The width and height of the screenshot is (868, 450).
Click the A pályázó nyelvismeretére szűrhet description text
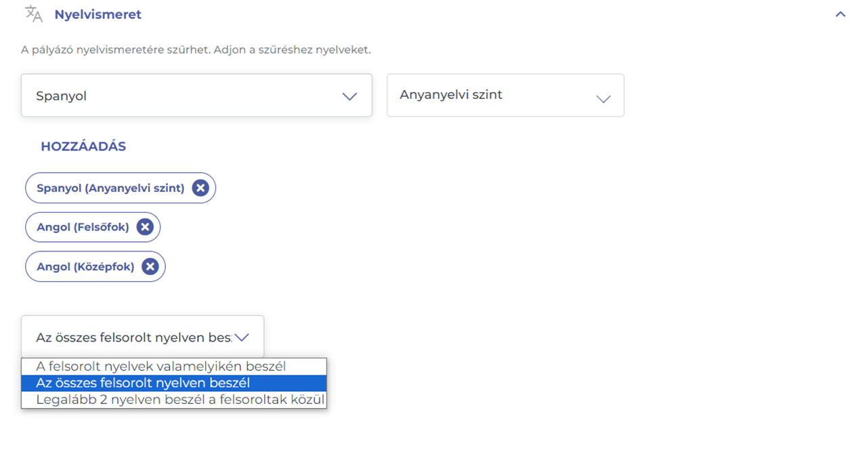click(x=196, y=50)
